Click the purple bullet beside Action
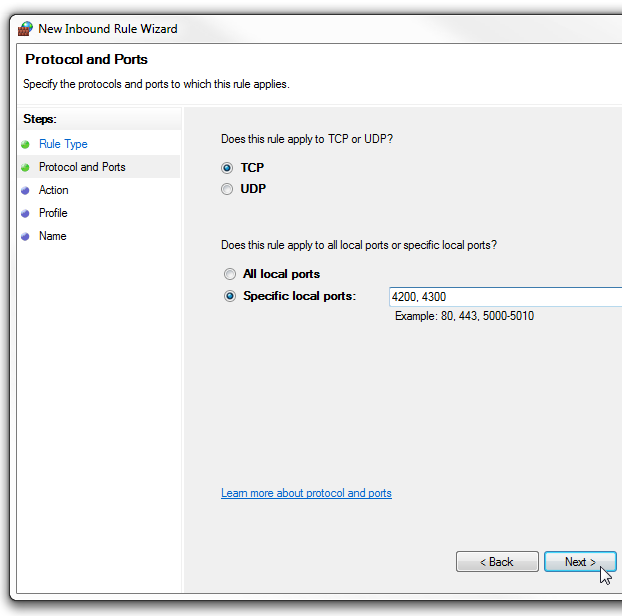This screenshot has width=622, height=616. point(25,190)
